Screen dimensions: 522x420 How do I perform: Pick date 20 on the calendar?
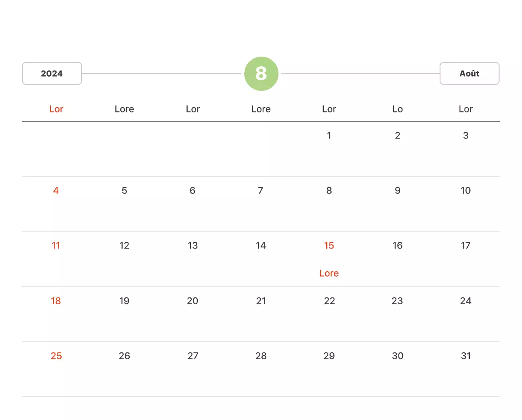tap(192, 301)
